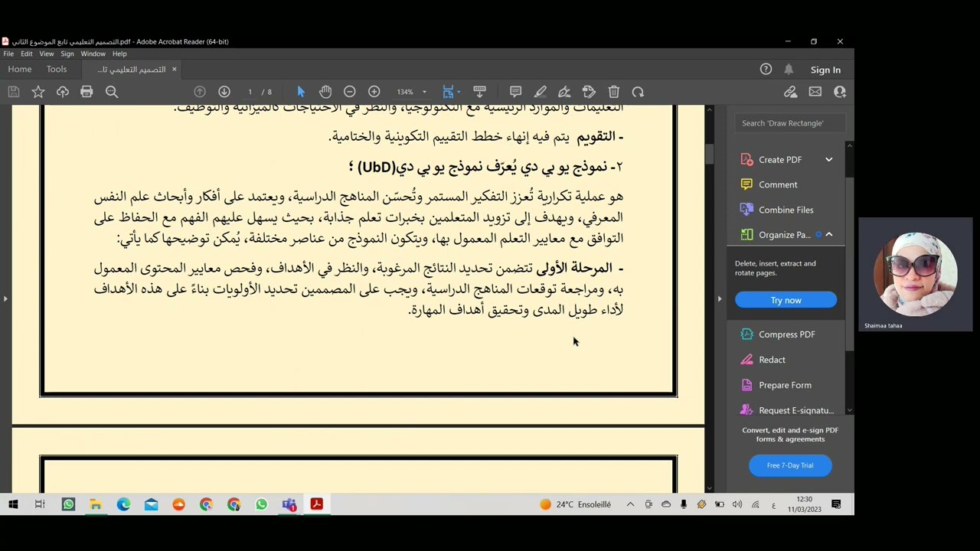Collapse the right tools pane arrow
Screen dimensions: 980x551
[x=720, y=298]
